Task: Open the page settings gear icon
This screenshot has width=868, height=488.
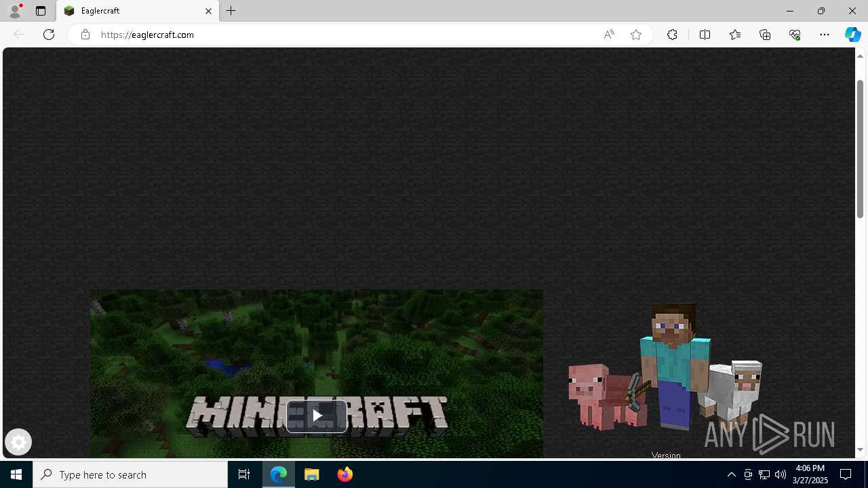Action: click(18, 442)
